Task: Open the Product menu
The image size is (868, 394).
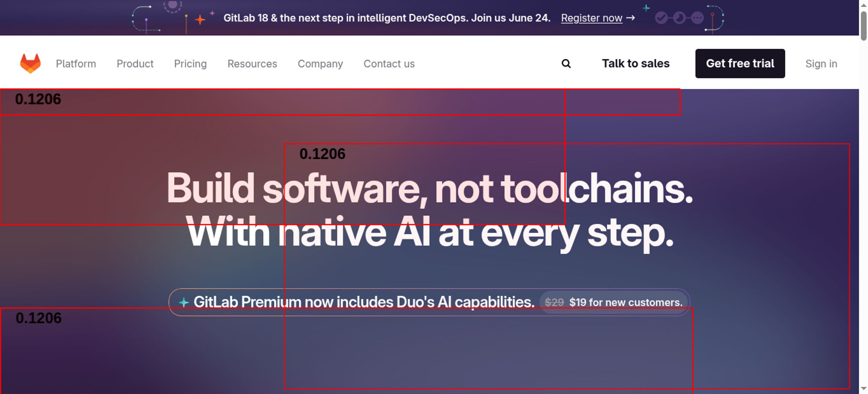Action: coord(135,64)
